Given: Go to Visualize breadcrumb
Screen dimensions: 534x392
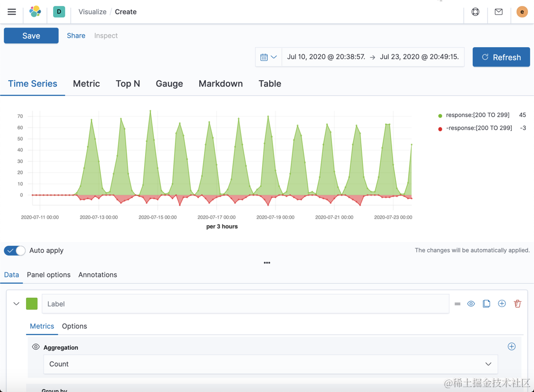Looking at the screenshot, I should (92, 12).
